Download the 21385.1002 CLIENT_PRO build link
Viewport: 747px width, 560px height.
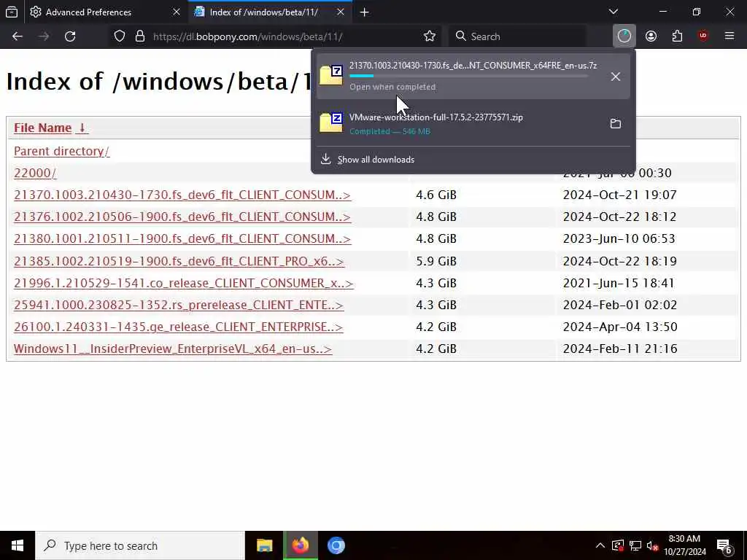click(179, 261)
